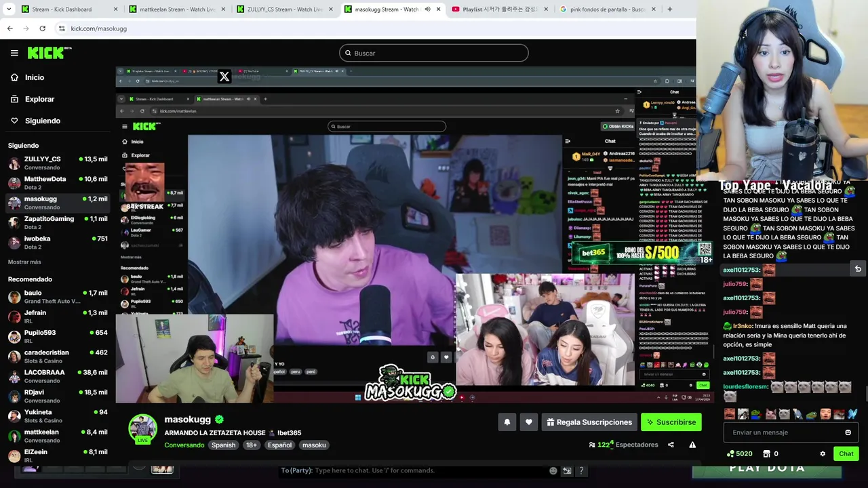Open recommended channel caradecristian

[x=58, y=357]
